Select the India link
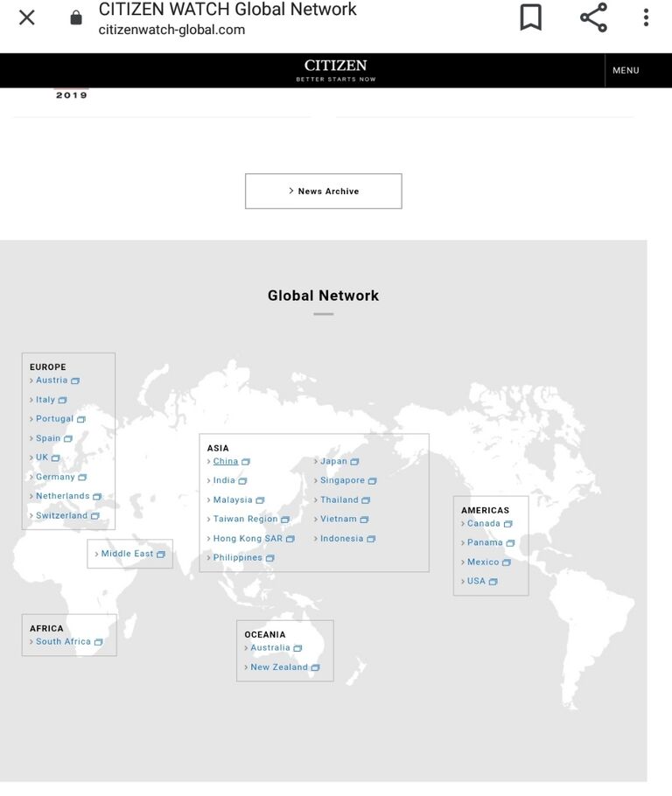The height and width of the screenshot is (796, 672). 224,480
